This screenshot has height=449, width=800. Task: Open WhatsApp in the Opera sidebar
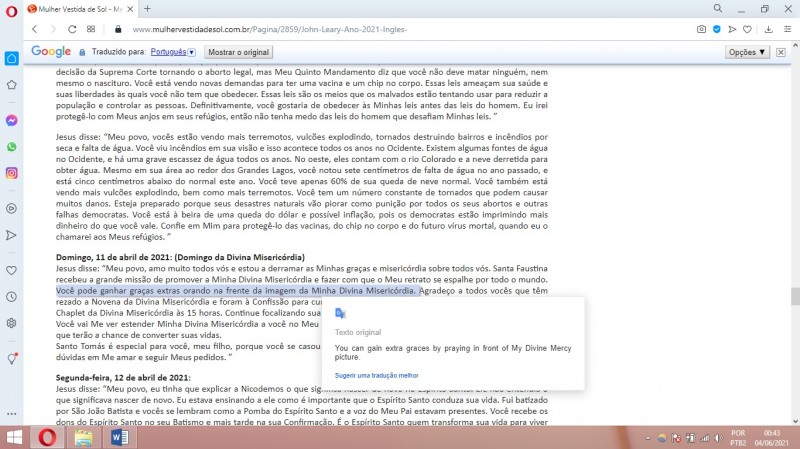click(11, 146)
